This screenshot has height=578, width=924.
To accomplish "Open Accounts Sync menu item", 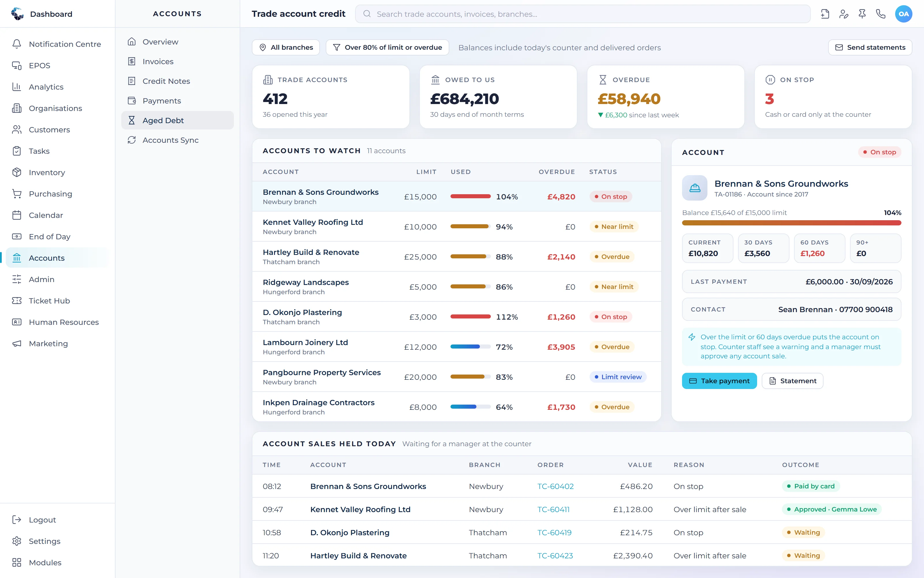I will pos(178,140).
